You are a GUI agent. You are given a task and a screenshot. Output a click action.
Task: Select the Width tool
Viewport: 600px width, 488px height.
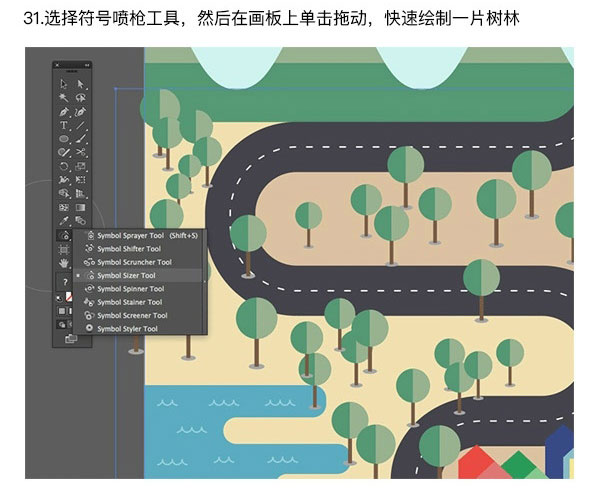click(64, 180)
